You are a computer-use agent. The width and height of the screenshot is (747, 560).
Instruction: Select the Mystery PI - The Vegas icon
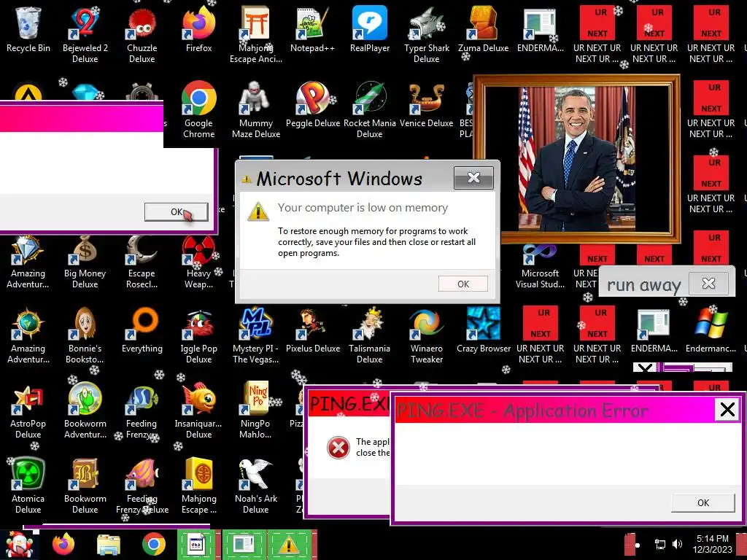(256, 335)
